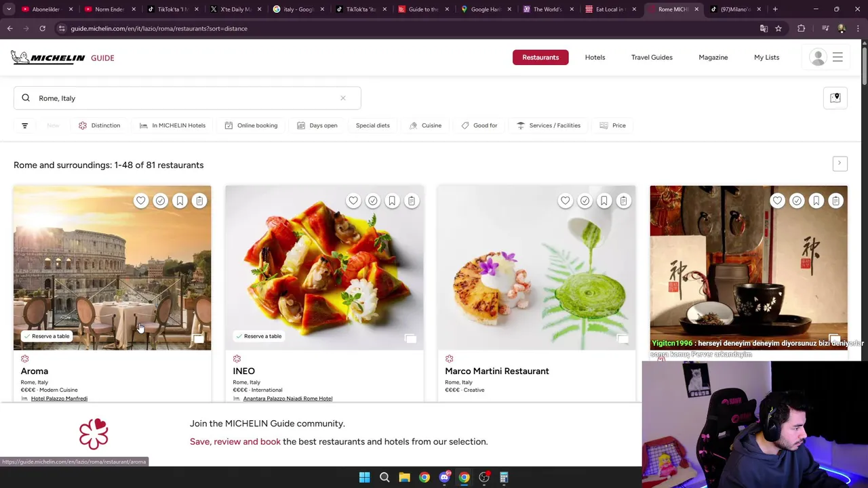Click the Save, review and book link

235,441
